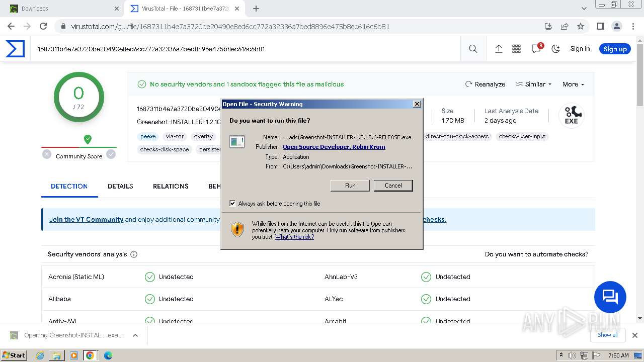This screenshot has height=362, width=644.
Task: Click the via-tor tag
Action: pyautogui.click(x=175, y=136)
